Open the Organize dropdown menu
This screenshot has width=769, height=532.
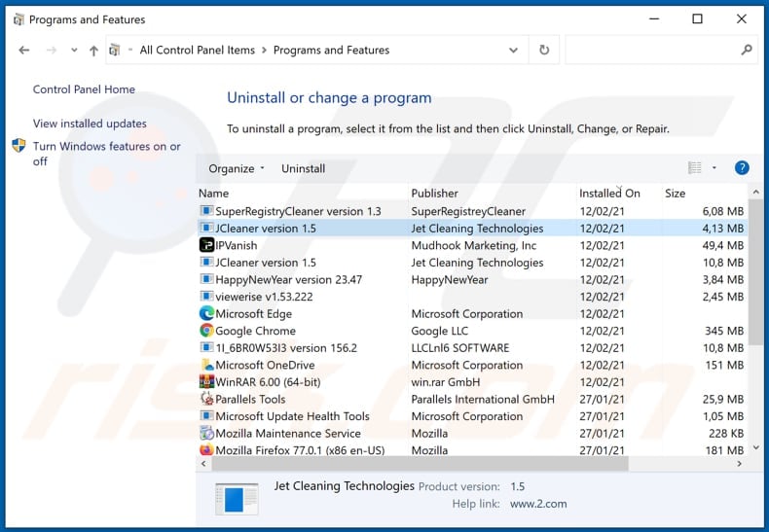(x=237, y=168)
